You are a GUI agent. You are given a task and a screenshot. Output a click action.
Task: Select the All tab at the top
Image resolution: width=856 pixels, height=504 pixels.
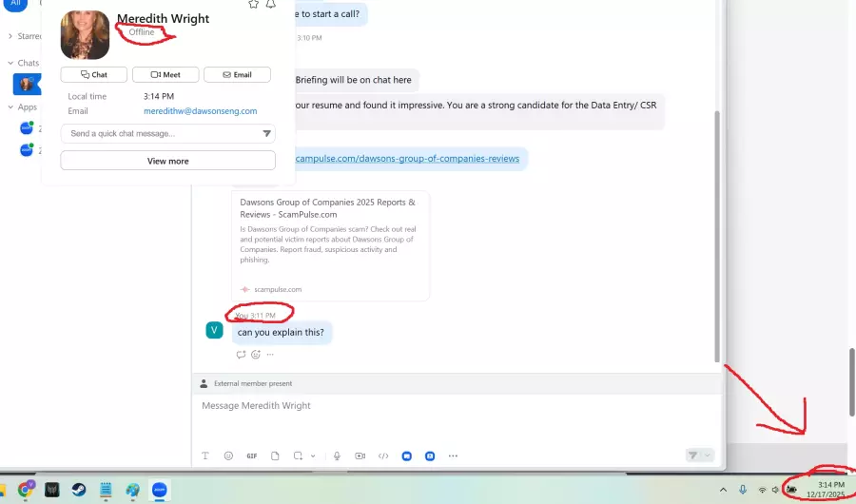(x=14, y=4)
